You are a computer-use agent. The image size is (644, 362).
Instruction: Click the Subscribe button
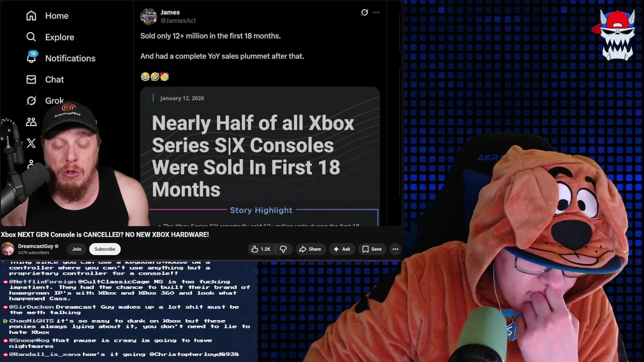tap(105, 249)
